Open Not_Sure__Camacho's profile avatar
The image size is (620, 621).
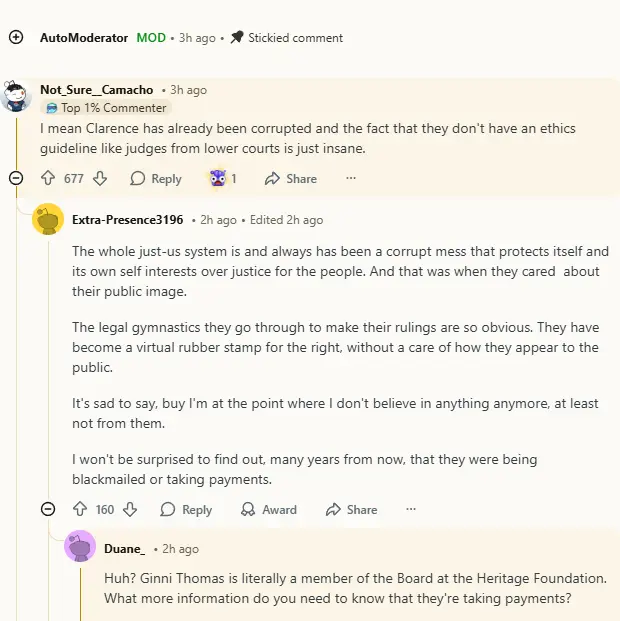16,97
